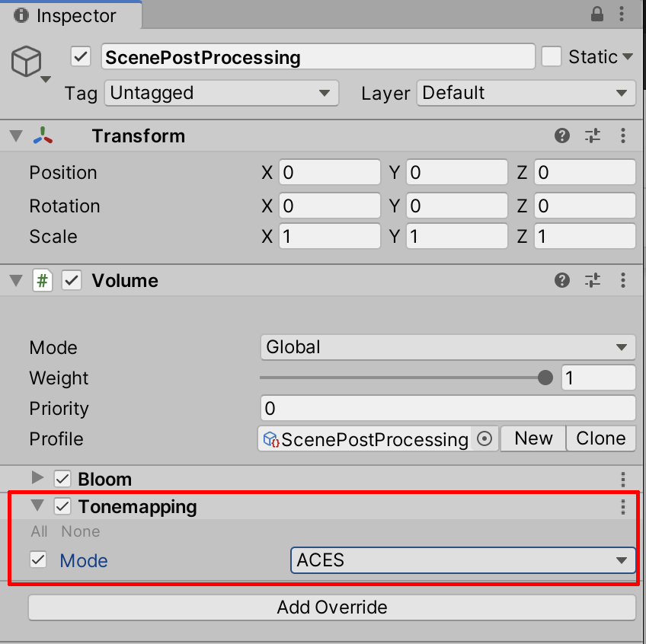Expand the Bloom override foldout
This screenshot has width=646, height=644.
(38, 479)
